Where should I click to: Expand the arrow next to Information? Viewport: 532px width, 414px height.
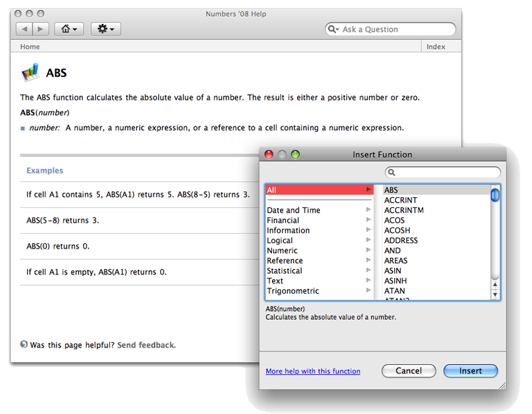coord(368,230)
